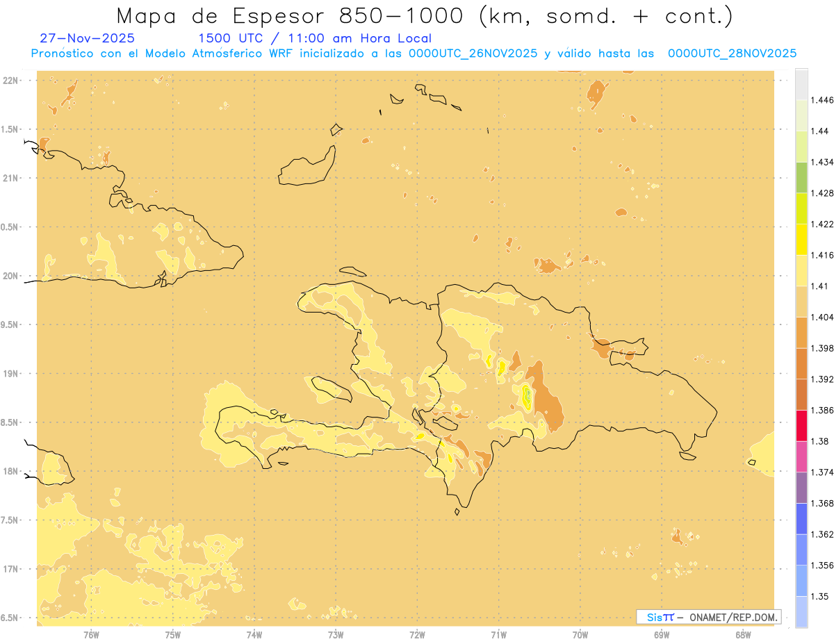This screenshot has width=834, height=644.
Task: Click the longitude label "72W"
Action: 417,634
